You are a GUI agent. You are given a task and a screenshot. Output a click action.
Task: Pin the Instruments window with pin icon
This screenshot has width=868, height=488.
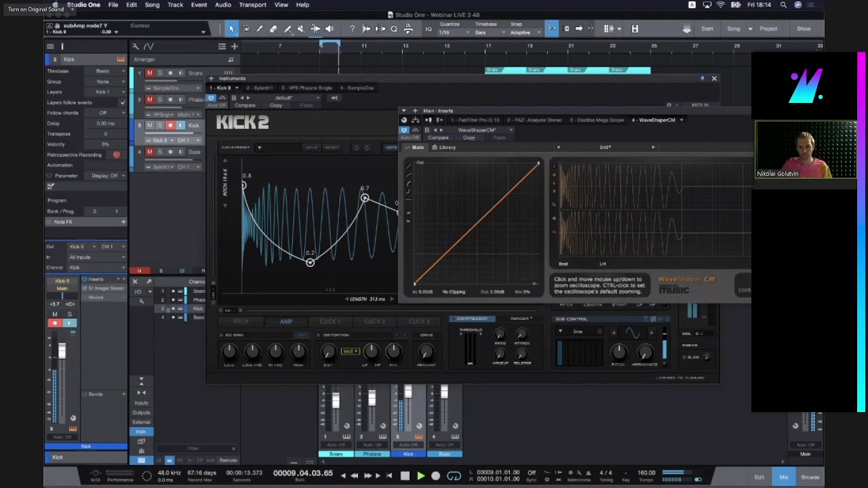[x=703, y=79]
